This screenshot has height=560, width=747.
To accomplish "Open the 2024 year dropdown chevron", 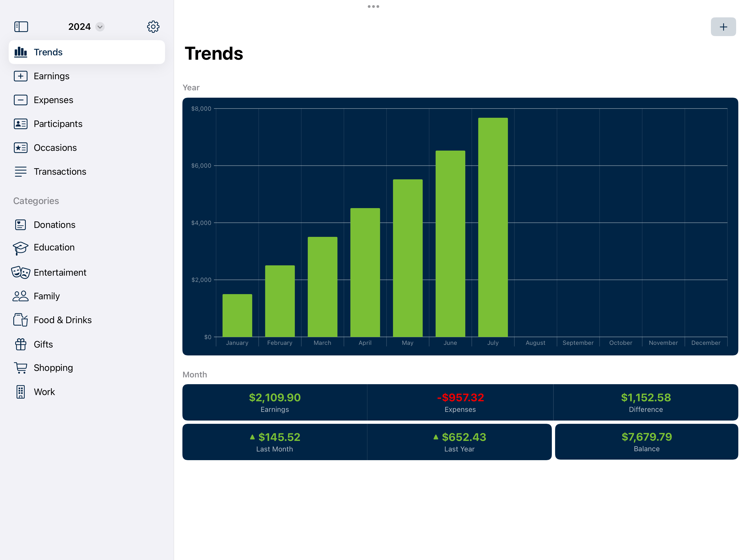I will click(100, 27).
